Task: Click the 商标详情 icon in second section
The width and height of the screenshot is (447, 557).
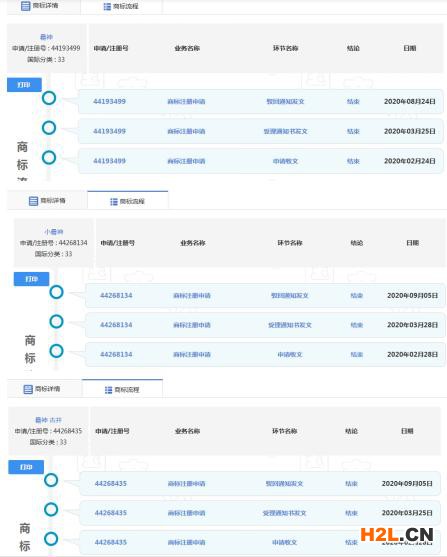Action: point(33,201)
